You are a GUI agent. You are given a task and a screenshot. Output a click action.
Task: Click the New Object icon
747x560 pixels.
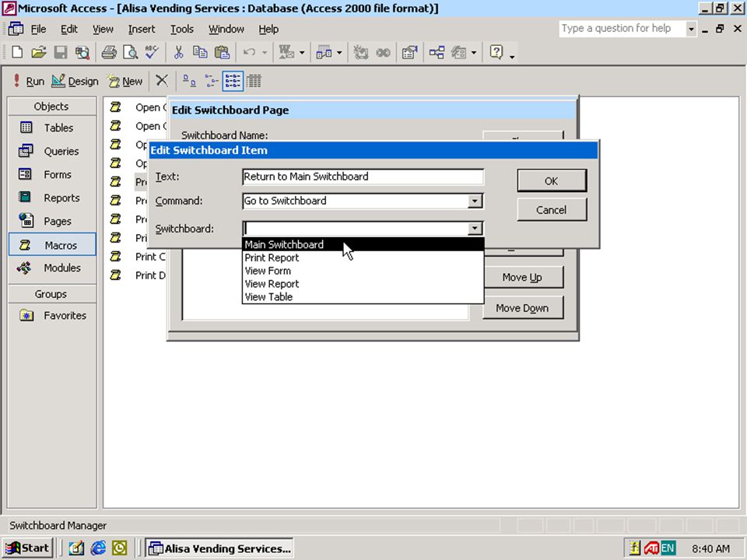point(458,52)
